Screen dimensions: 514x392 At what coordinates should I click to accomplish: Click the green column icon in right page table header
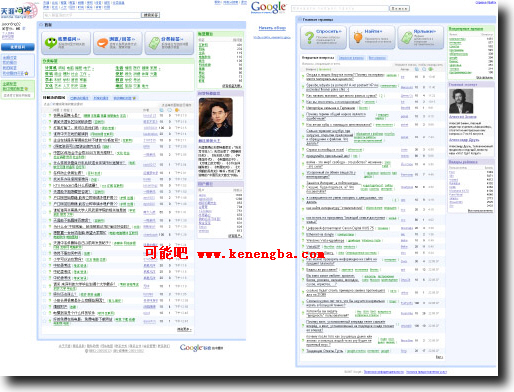431,69
